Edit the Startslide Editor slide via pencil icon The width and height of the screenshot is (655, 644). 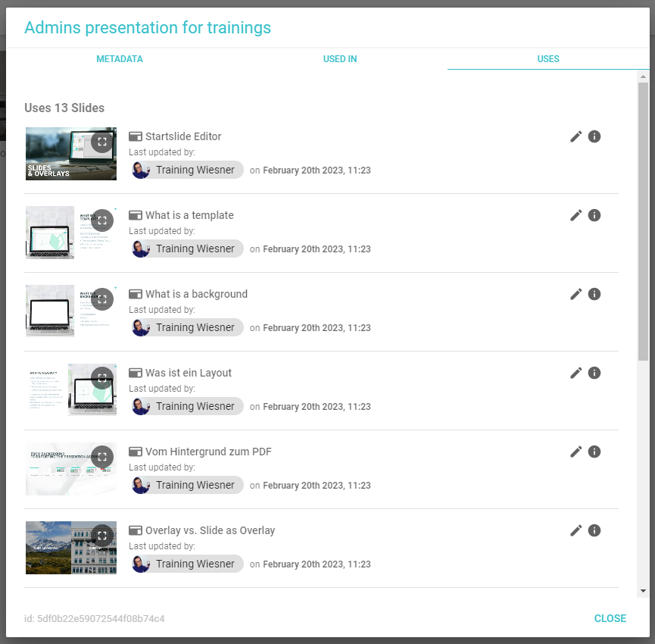pos(576,136)
